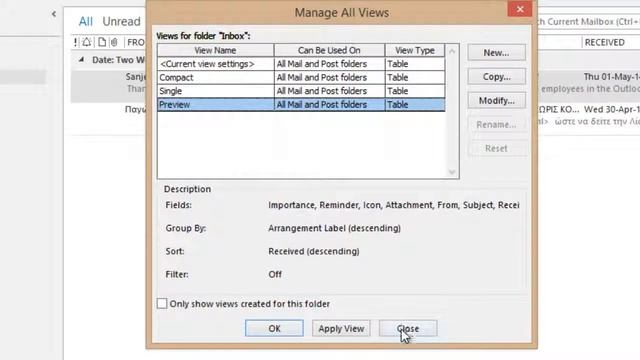Click the Can Be Used On column header
Viewport: 640px width, 360px height.
pos(329,50)
